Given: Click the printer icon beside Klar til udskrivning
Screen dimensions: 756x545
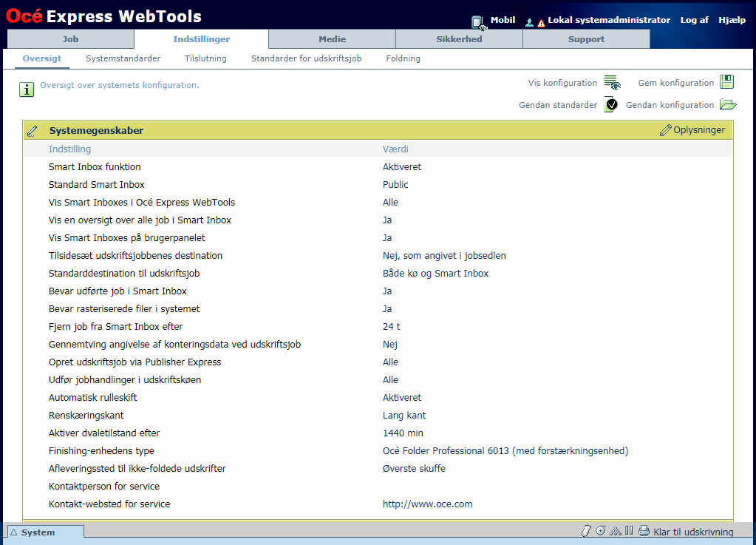Looking at the screenshot, I should [644, 531].
